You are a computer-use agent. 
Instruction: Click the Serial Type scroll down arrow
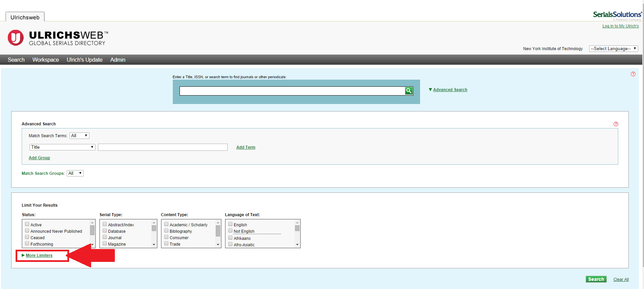[x=154, y=244]
